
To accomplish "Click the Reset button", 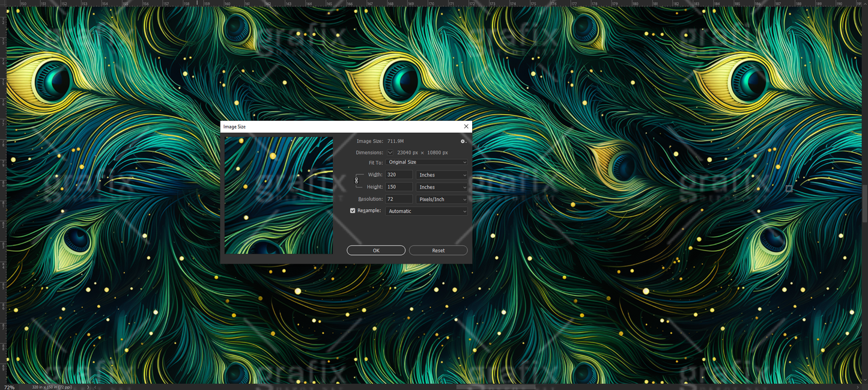I will pos(438,251).
